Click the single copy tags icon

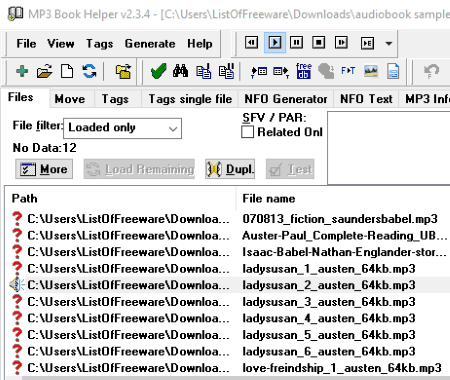pyautogui.click(x=203, y=71)
